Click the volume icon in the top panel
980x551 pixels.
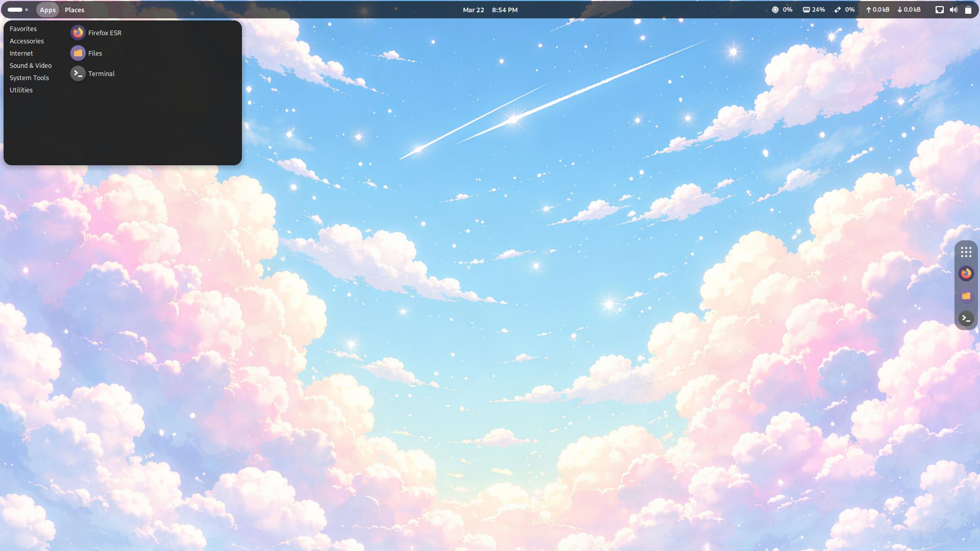[954, 9]
